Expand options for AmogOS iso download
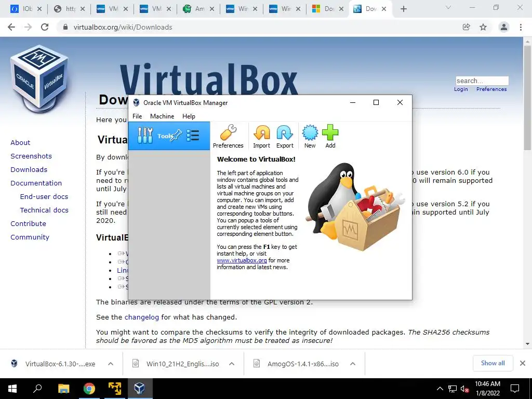The height and width of the screenshot is (399, 532). click(x=353, y=364)
